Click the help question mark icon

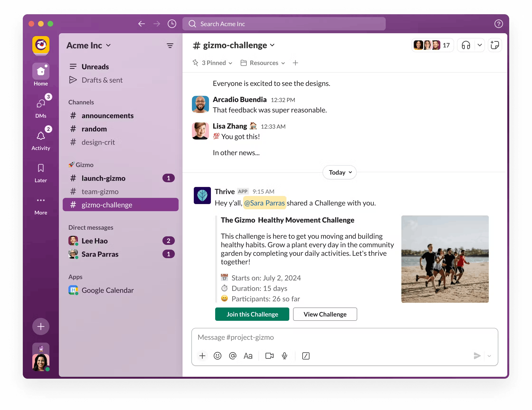(x=498, y=24)
